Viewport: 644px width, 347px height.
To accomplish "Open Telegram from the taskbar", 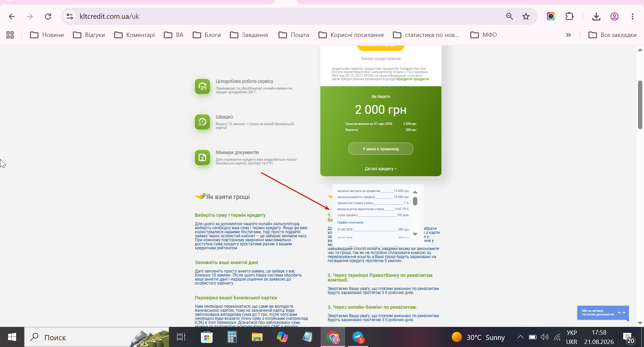I will [358, 337].
